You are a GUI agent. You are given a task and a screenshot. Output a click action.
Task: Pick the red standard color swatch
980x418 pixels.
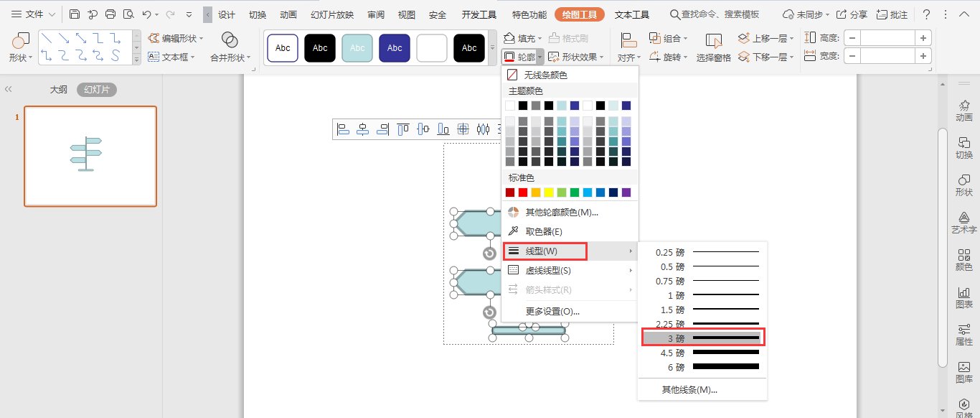523,192
